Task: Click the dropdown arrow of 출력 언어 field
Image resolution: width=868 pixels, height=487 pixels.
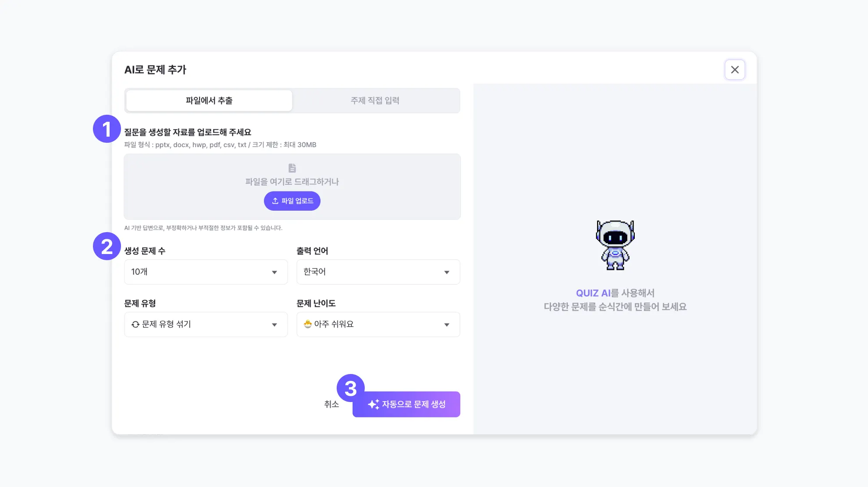Action: click(447, 272)
